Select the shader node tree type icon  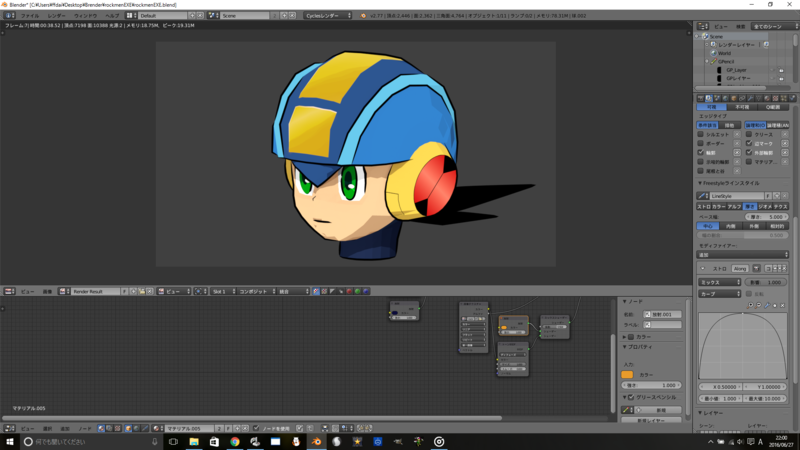[101, 428]
